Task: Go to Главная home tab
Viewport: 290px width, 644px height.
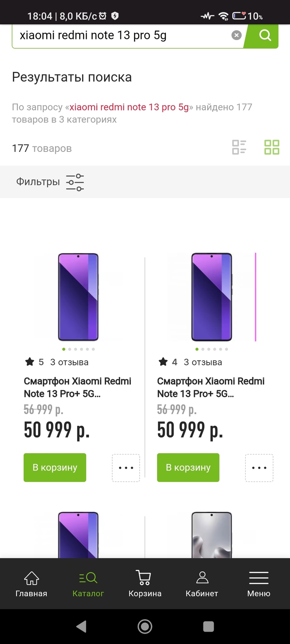Action: click(31, 584)
